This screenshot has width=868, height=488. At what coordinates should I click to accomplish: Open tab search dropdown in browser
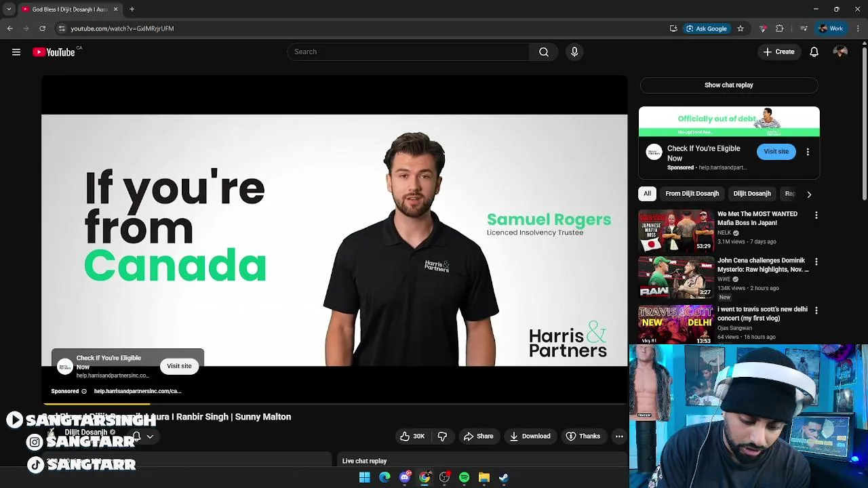click(8, 9)
